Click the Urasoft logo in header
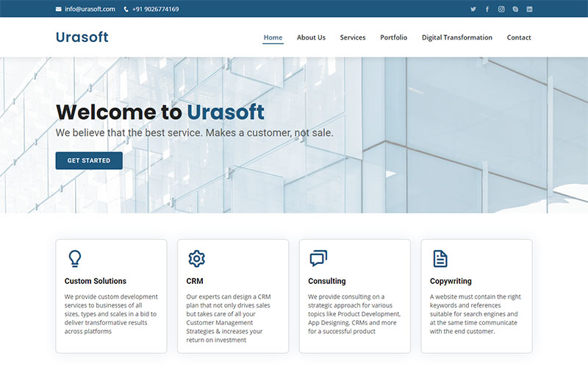The height and width of the screenshot is (392, 588). click(82, 37)
